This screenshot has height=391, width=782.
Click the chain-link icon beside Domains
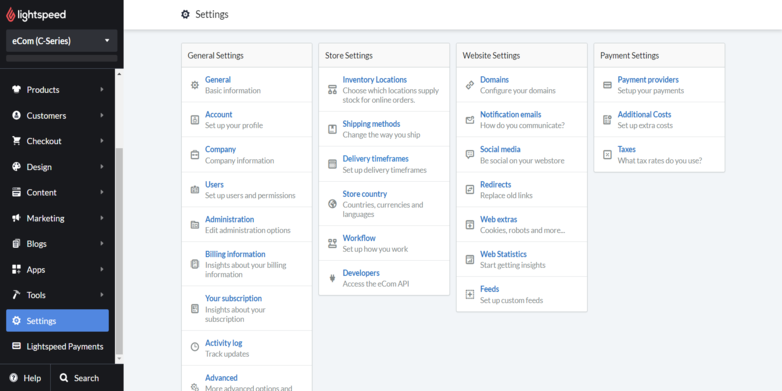click(469, 85)
